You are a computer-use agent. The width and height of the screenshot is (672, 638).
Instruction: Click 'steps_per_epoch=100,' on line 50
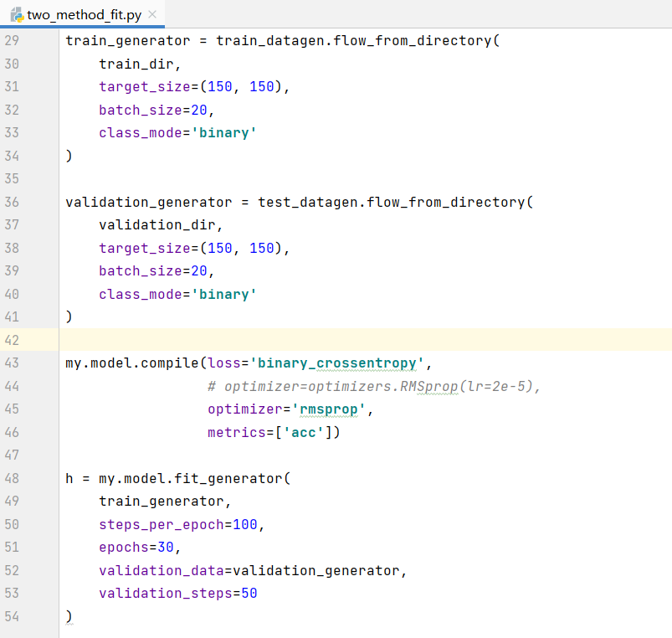click(182, 524)
